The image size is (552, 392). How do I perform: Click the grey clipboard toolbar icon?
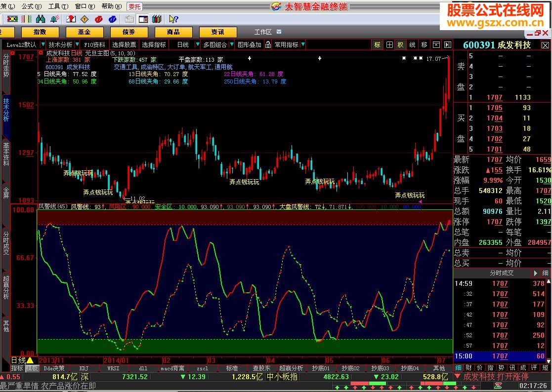(x=129, y=19)
